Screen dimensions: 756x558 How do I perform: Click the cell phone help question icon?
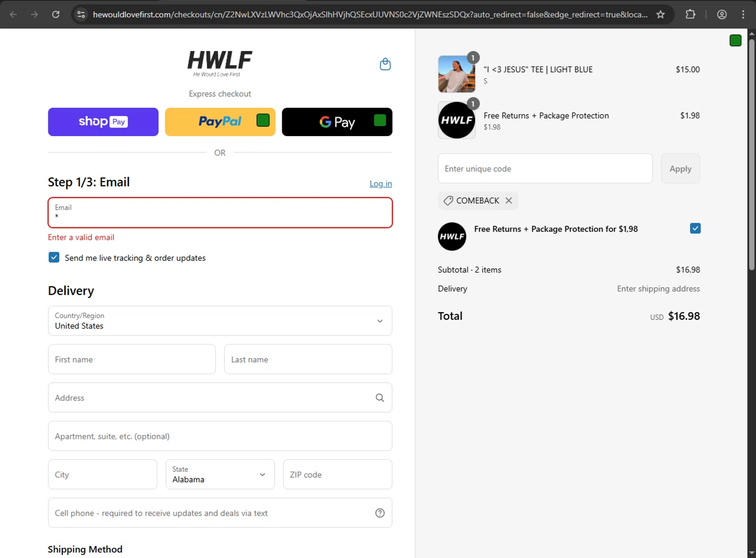click(380, 513)
